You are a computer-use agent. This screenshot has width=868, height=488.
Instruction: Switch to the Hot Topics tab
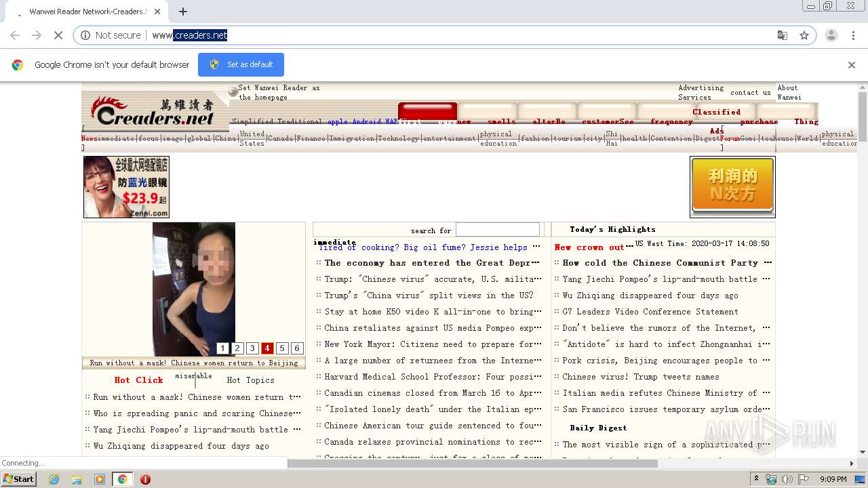[x=250, y=380]
